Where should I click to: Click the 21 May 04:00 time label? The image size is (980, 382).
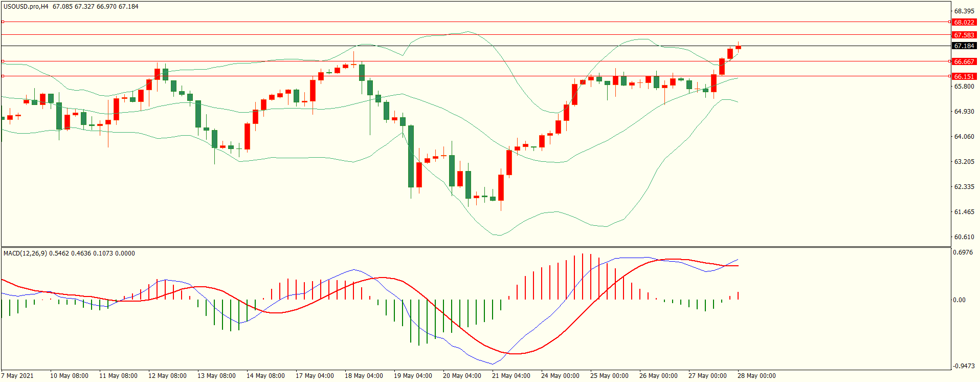[x=510, y=376]
